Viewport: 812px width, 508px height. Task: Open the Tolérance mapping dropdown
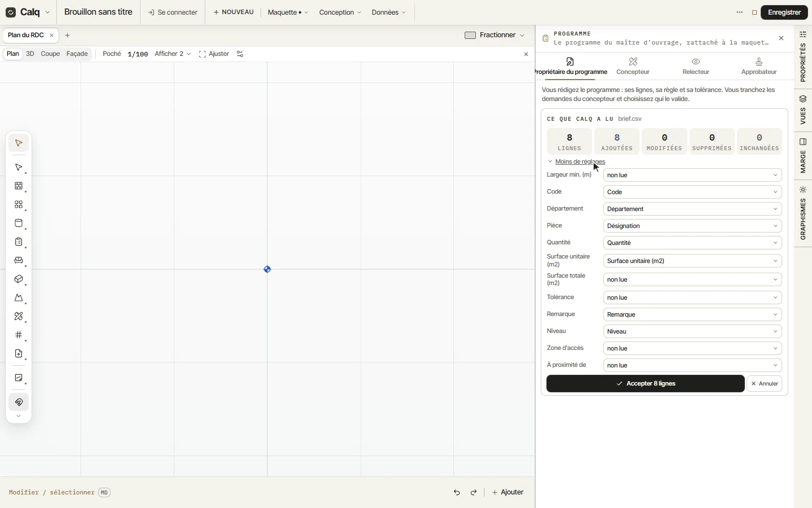tap(692, 297)
